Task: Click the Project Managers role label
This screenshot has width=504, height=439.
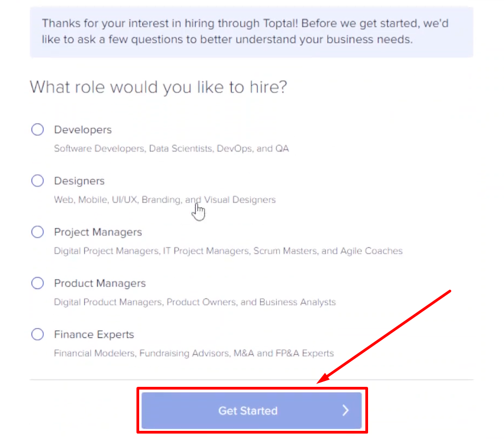Action: click(98, 231)
